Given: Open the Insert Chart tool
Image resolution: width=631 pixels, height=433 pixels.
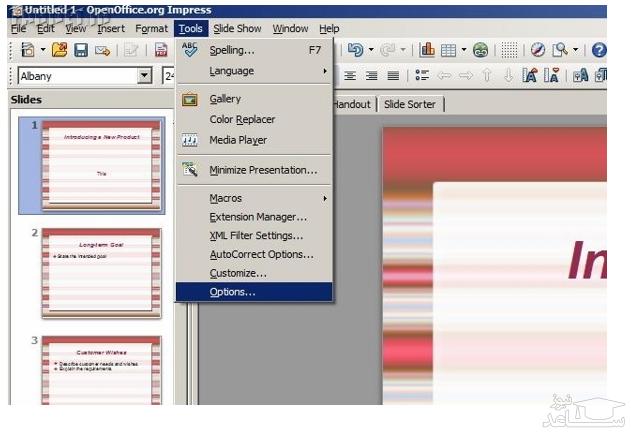Looking at the screenshot, I should coord(427,50).
